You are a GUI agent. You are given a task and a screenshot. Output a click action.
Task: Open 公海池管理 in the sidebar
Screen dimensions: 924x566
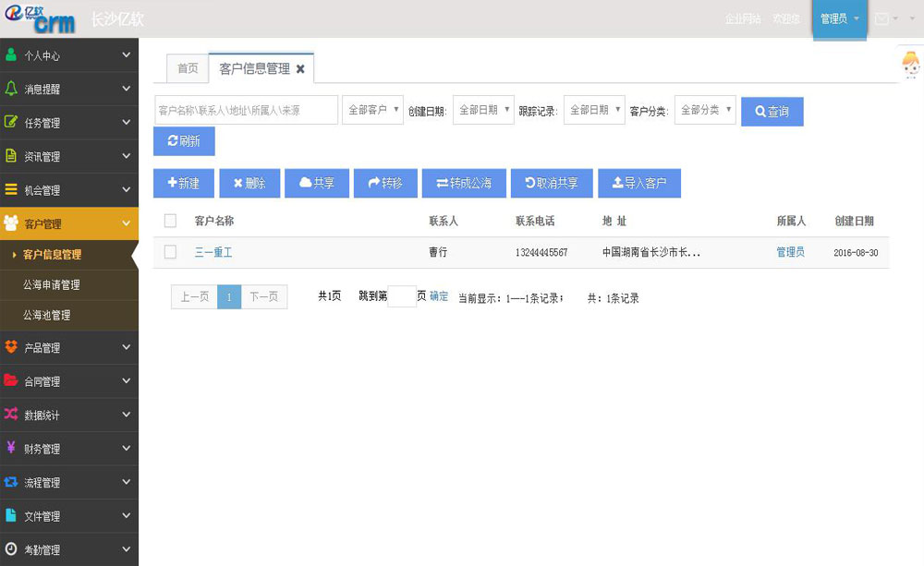pos(46,315)
